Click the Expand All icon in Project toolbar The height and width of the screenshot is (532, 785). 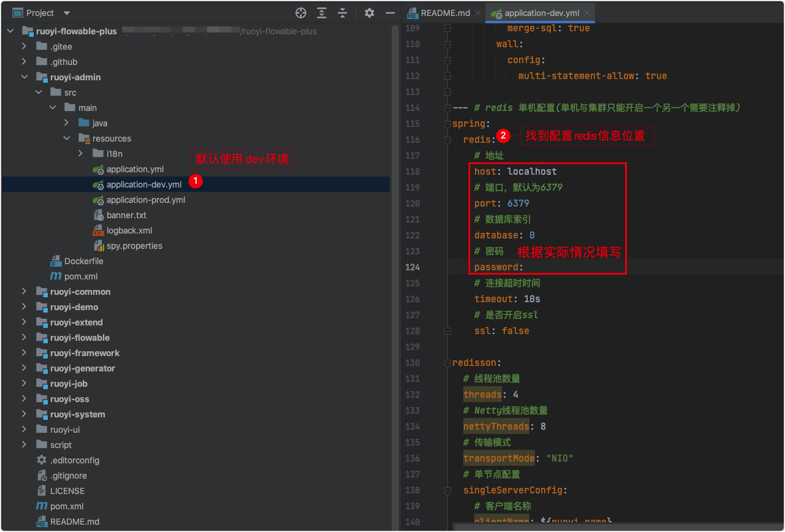pyautogui.click(x=322, y=13)
